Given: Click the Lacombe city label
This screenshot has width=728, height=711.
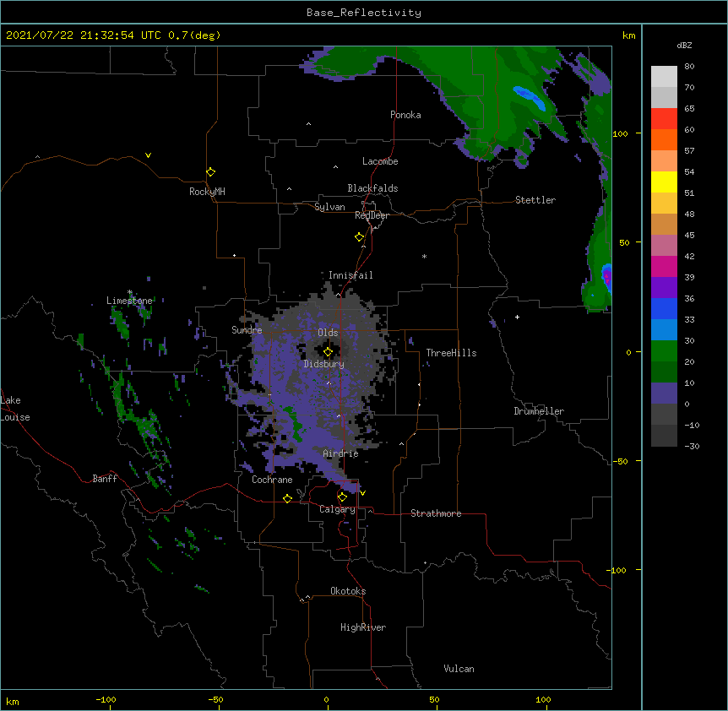Looking at the screenshot, I should pos(380,161).
